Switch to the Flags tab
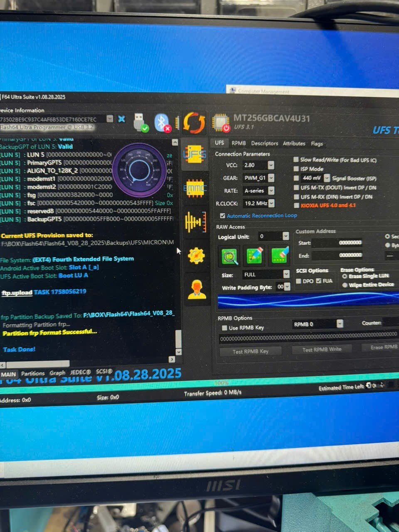 pyautogui.click(x=317, y=144)
